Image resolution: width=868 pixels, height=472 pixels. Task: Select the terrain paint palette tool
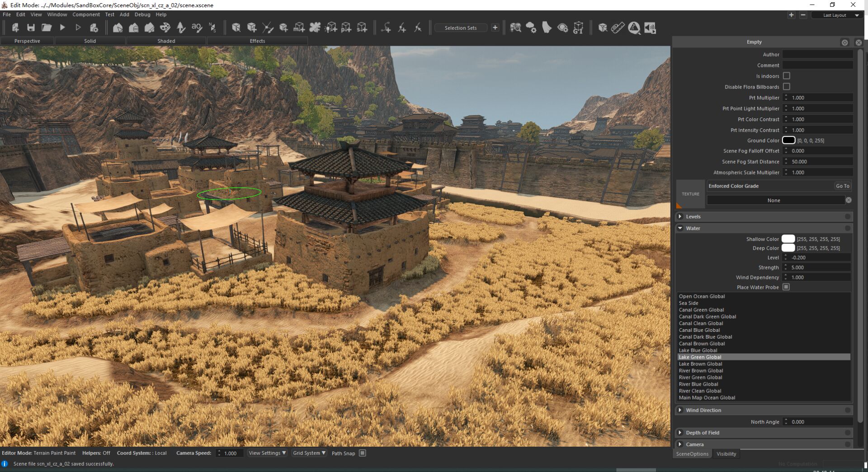tap(165, 28)
